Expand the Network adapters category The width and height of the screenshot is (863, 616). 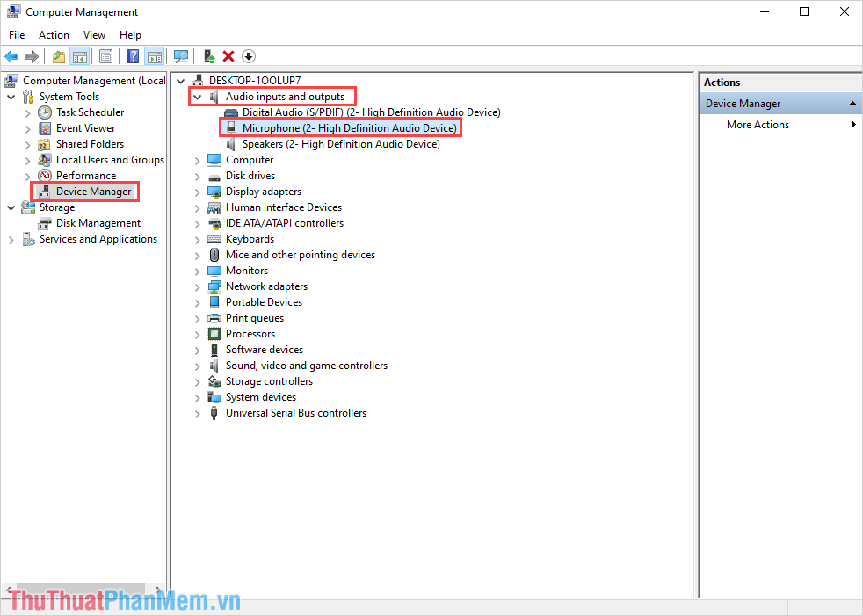197,286
